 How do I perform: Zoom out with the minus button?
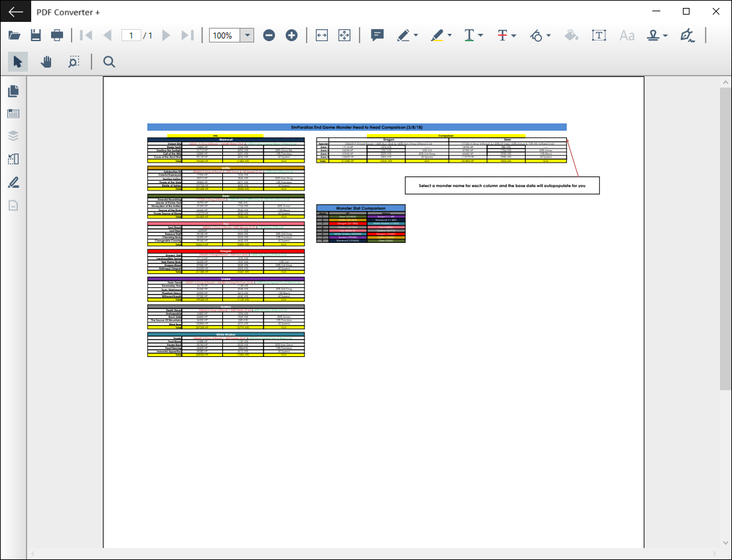coord(269,35)
